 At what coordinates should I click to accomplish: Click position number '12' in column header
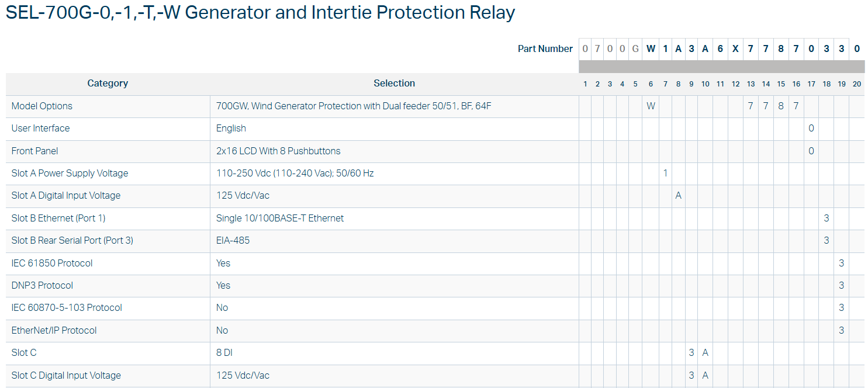point(735,84)
